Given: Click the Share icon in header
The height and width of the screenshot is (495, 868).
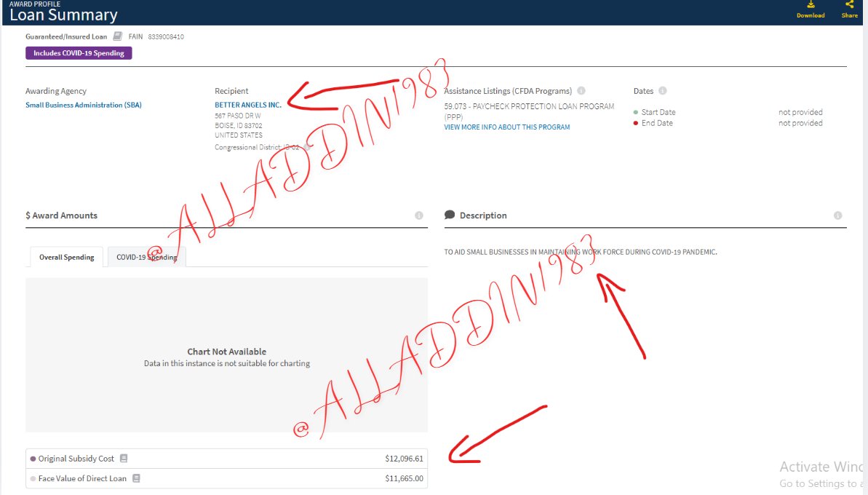Looking at the screenshot, I should pyautogui.click(x=849, y=5).
